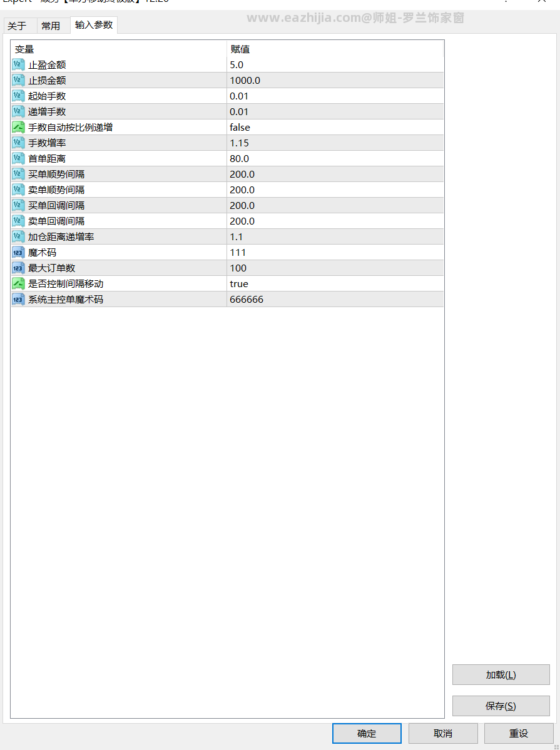Select the 手数自动按比例递增 variable name
Image resolution: width=560 pixels, height=750 pixels.
[70, 127]
